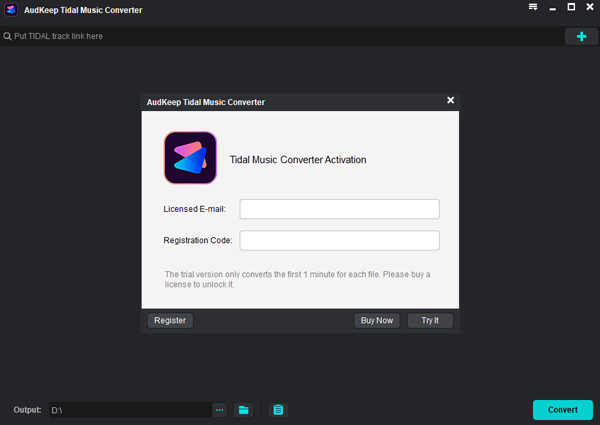The height and width of the screenshot is (425, 600).
Task: Close the AudKeep main window
Action: [590, 7]
